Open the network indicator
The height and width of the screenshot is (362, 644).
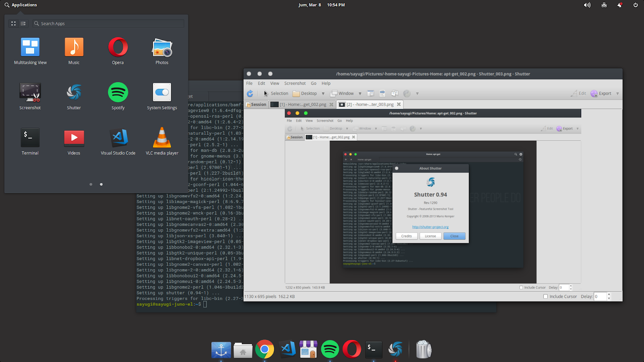(x=604, y=5)
